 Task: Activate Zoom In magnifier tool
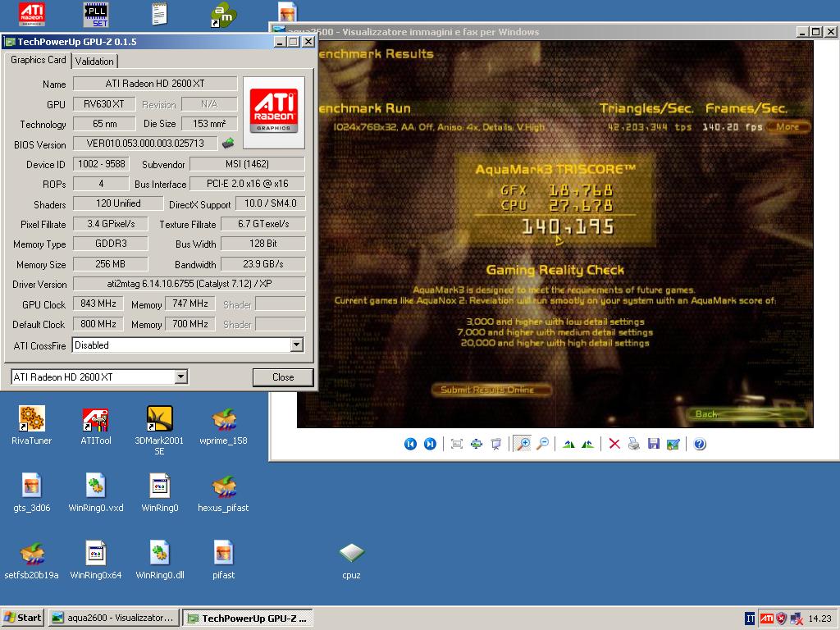coord(523,444)
